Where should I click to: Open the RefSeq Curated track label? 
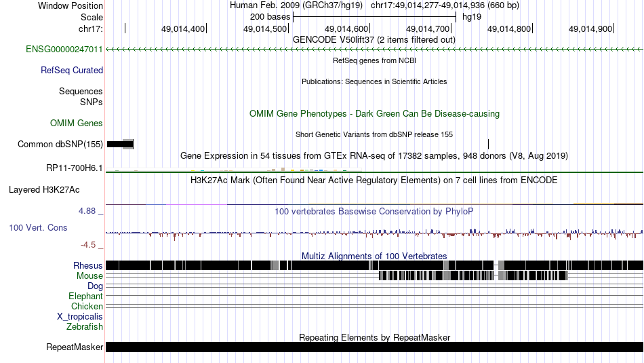coord(72,71)
